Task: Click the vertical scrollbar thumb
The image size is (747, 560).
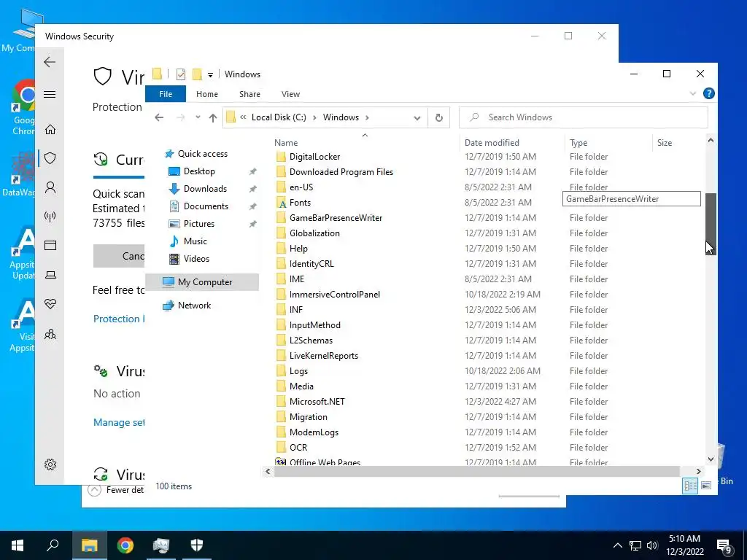Action: (711, 224)
